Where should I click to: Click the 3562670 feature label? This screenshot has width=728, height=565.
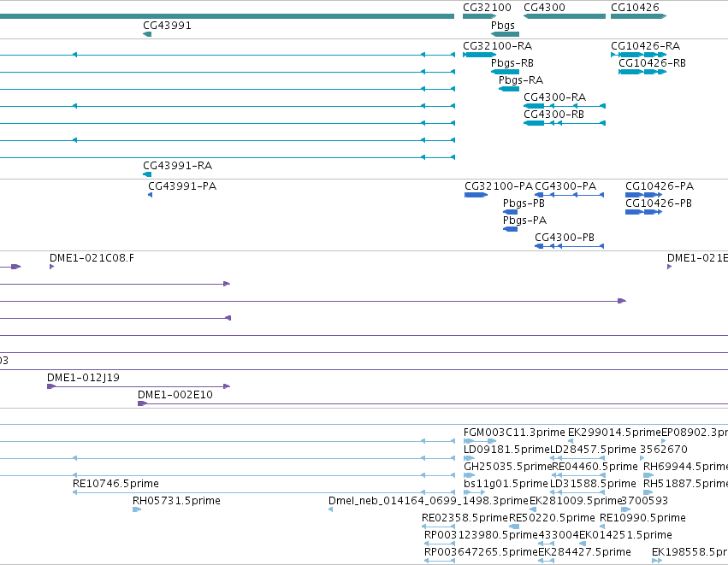click(664, 450)
